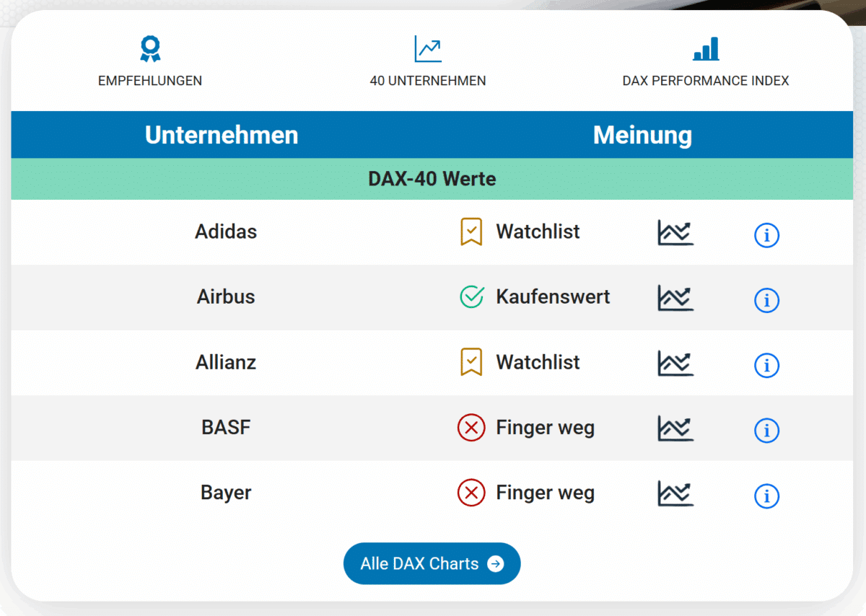
Task: Open Alle DAX Charts
Action: 432,564
